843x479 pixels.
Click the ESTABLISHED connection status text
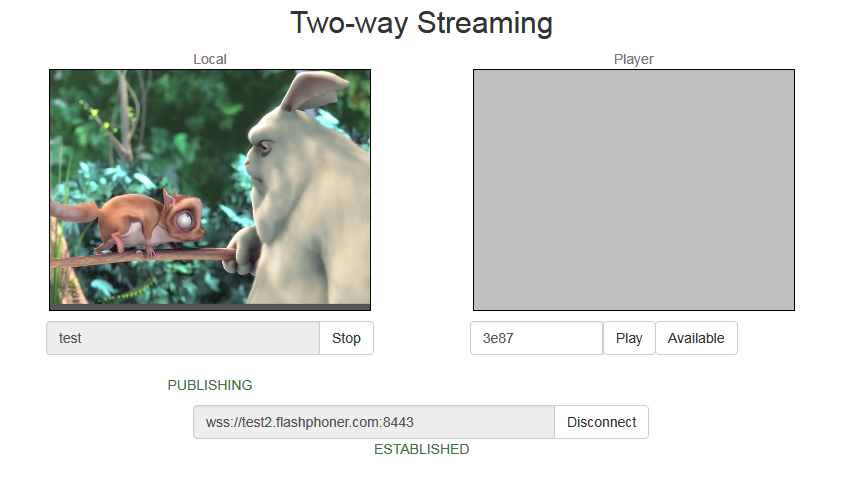tap(422, 449)
